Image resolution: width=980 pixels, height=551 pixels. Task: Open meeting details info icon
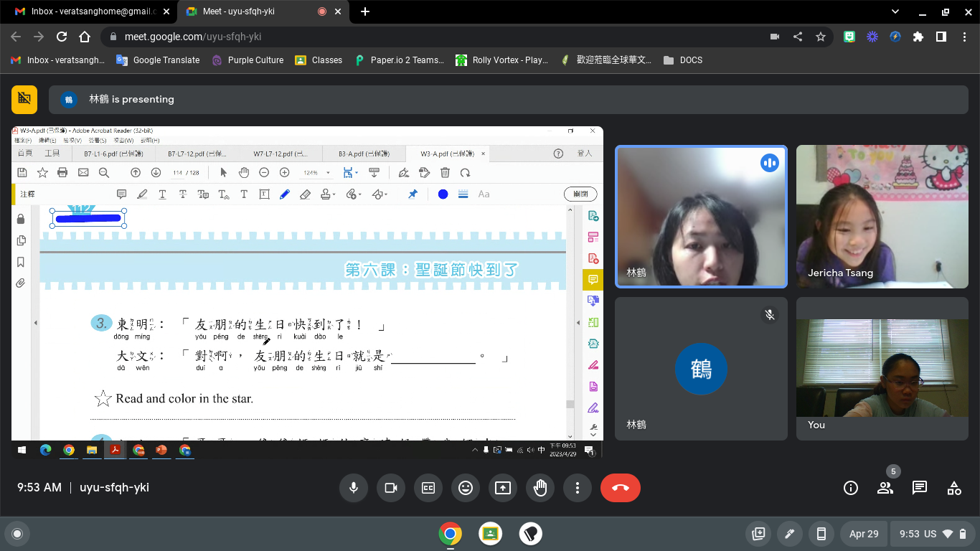(x=851, y=488)
